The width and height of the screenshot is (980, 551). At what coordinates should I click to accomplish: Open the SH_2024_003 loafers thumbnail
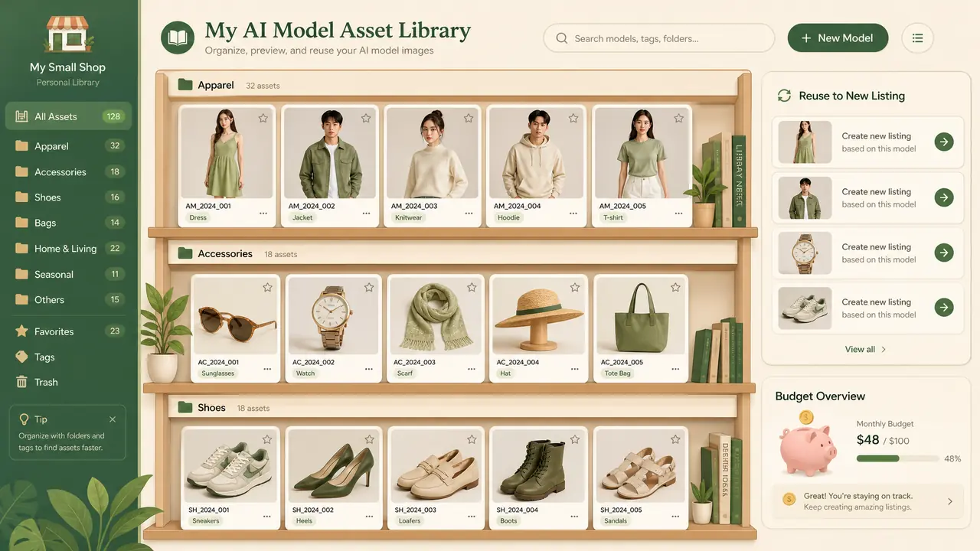(x=436, y=465)
